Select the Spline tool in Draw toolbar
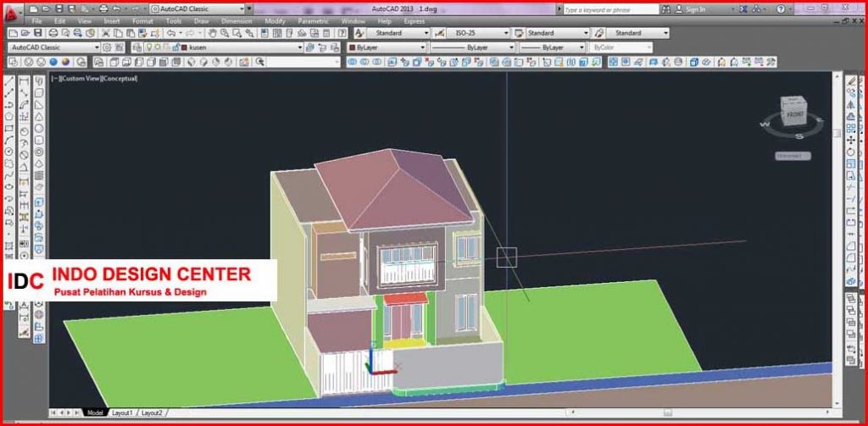The width and height of the screenshot is (868, 426). [x=8, y=174]
